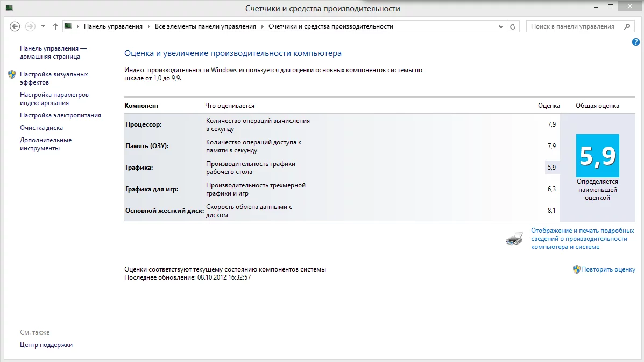
Task: Expand arrow after 'Все элементы панели управления'
Action: click(262, 26)
